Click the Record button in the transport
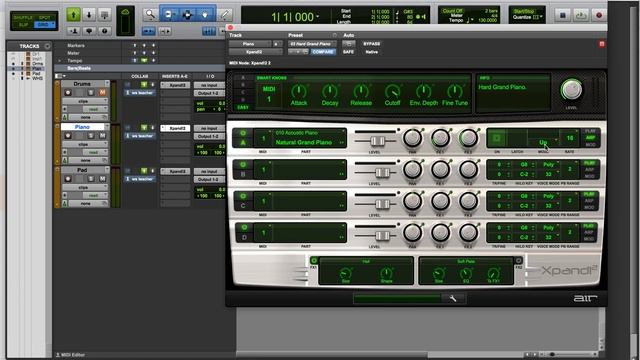640x360 pixels. pos(599,15)
